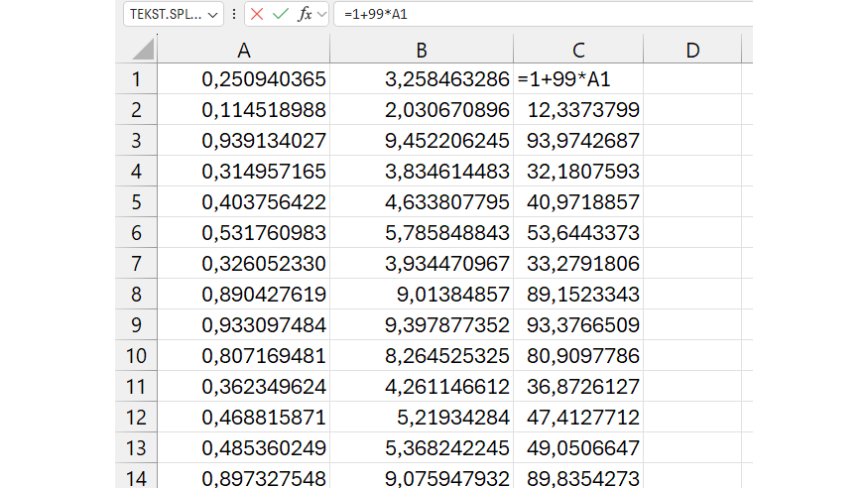Click cell A1 with 0,250940365
Image resolution: width=868 pixels, height=488 pixels.
(x=244, y=79)
